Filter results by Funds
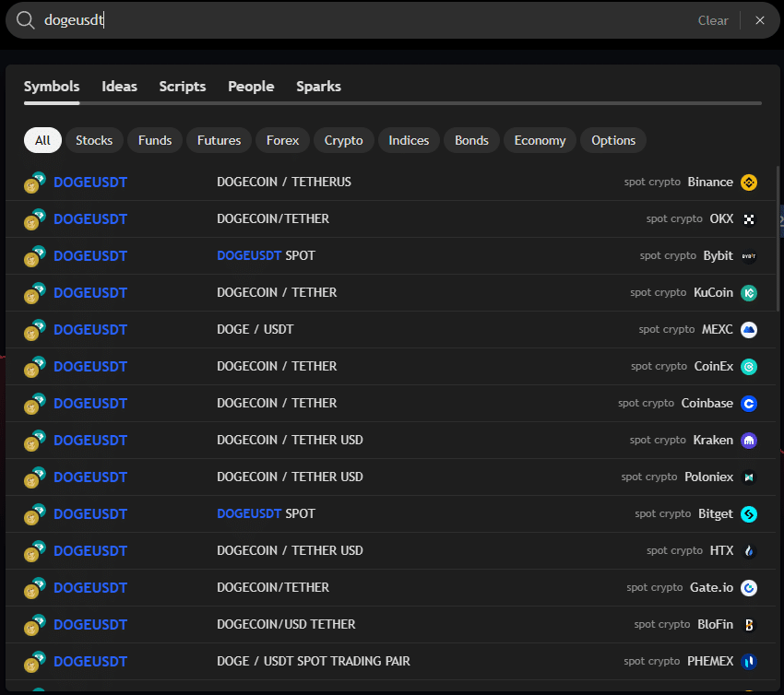The image size is (784, 695). [x=155, y=140]
